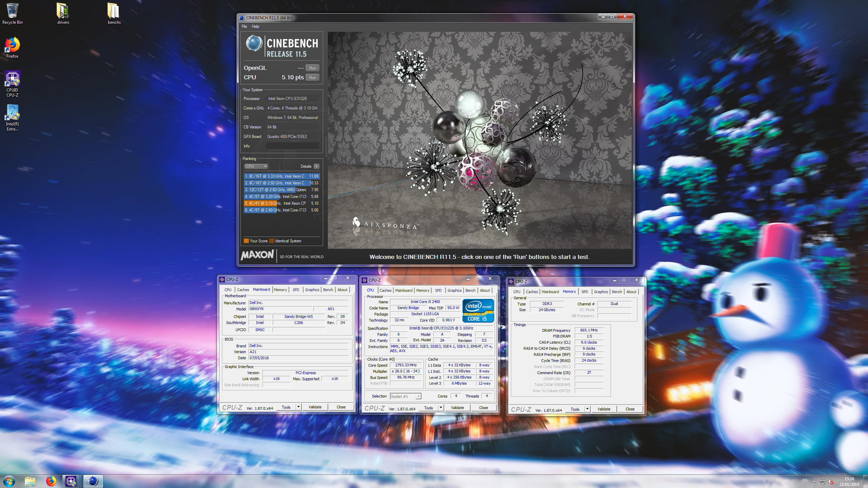Click Close in Mainboard CPU-Z window
The image size is (868, 488).
[341, 407]
